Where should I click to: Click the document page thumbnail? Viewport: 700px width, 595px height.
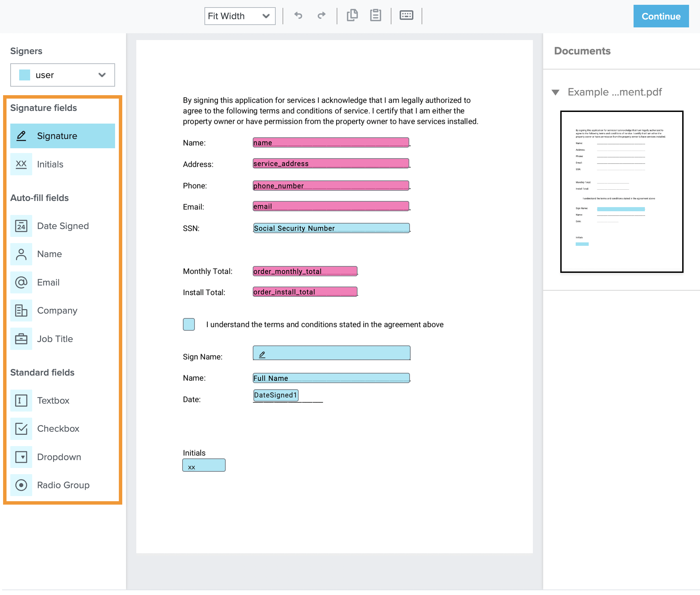point(621,192)
